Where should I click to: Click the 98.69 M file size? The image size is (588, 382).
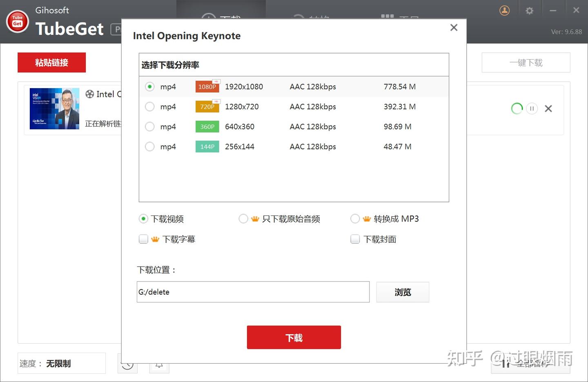397,127
